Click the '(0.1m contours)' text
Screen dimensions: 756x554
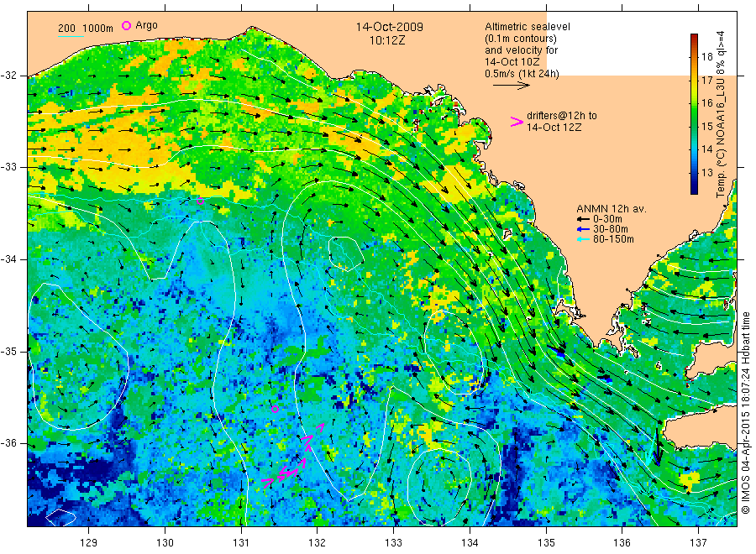click(521, 39)
